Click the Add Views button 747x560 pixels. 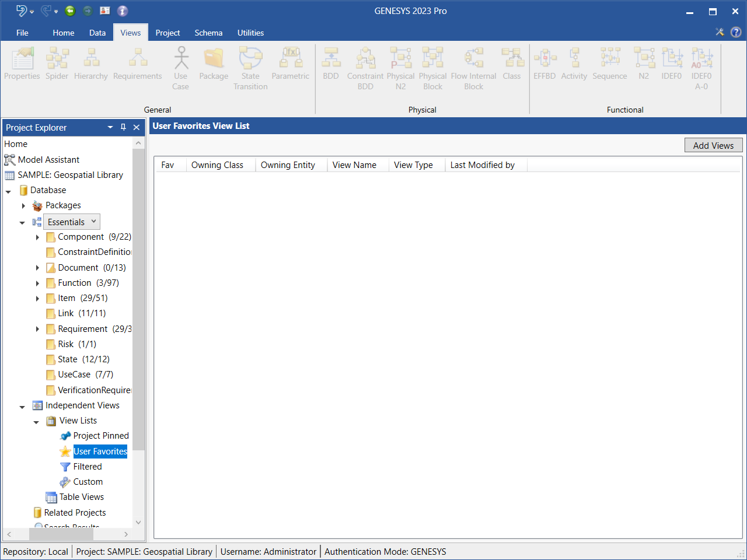click(713, 145)
